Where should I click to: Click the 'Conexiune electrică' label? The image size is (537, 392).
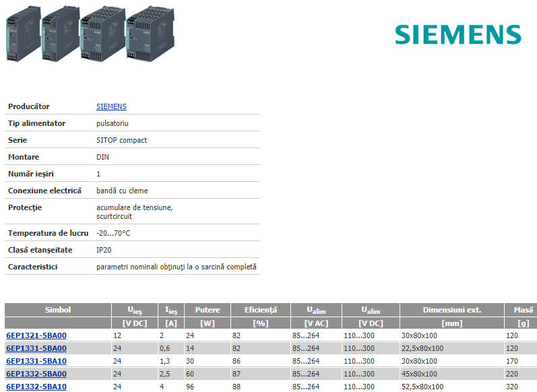[45, 191]
